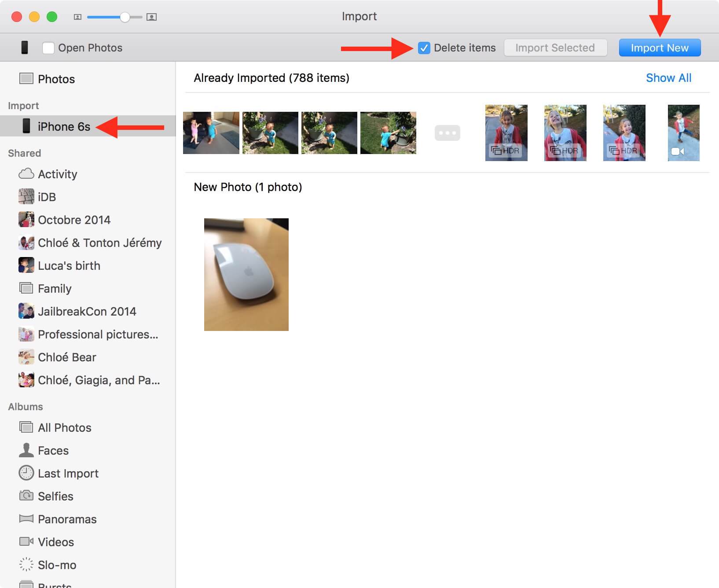Open the Activity cloud icon
Viewport: 719px width, 588px height.
[26, 174]
